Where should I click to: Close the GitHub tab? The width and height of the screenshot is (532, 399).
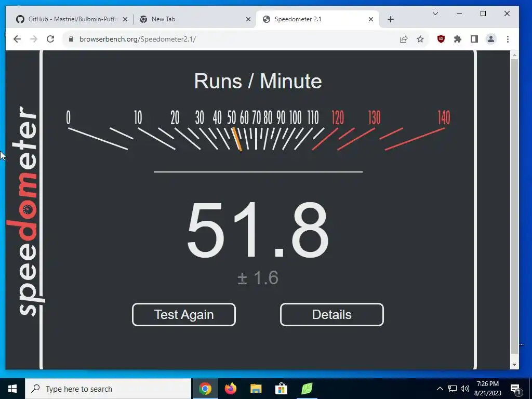click(x=125, y=19)
